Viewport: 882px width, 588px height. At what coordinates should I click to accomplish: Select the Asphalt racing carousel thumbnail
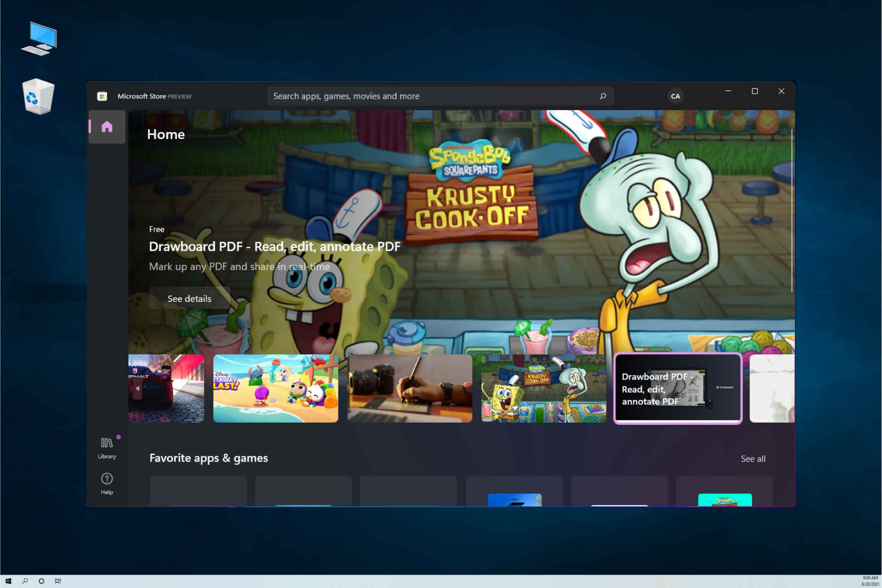pos(166,388)
